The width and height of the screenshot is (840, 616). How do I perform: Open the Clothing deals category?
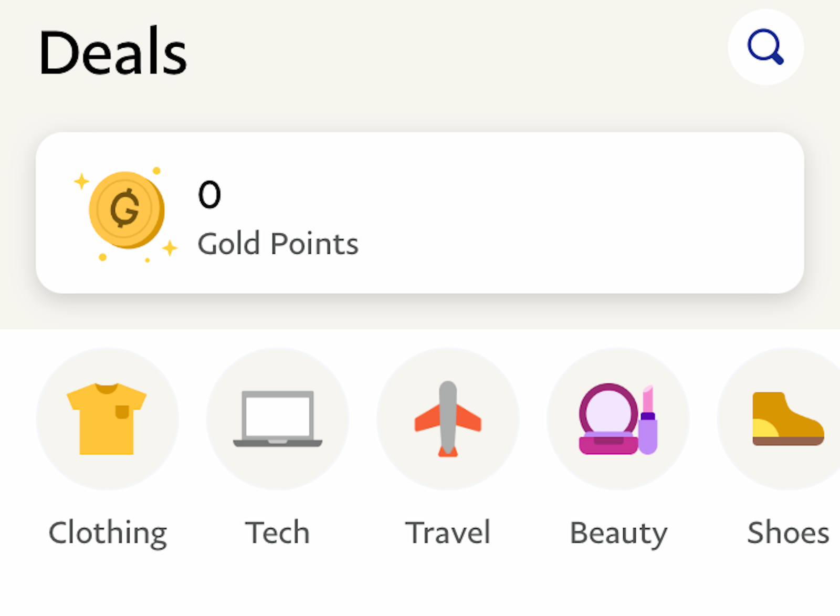tap(108, 420)
